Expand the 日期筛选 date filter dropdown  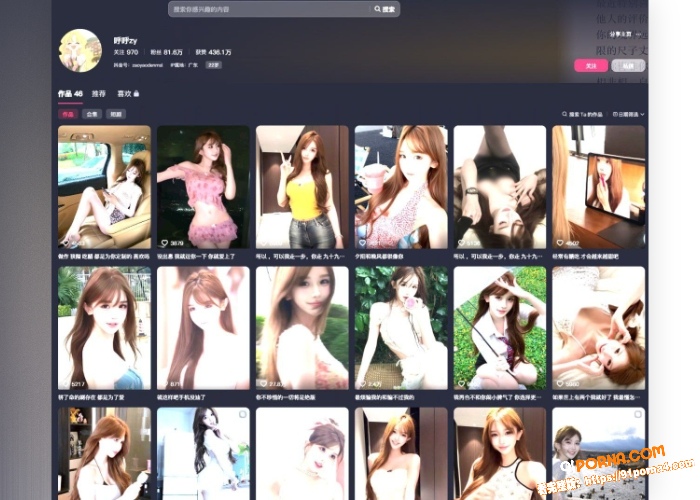coord(629,114)
